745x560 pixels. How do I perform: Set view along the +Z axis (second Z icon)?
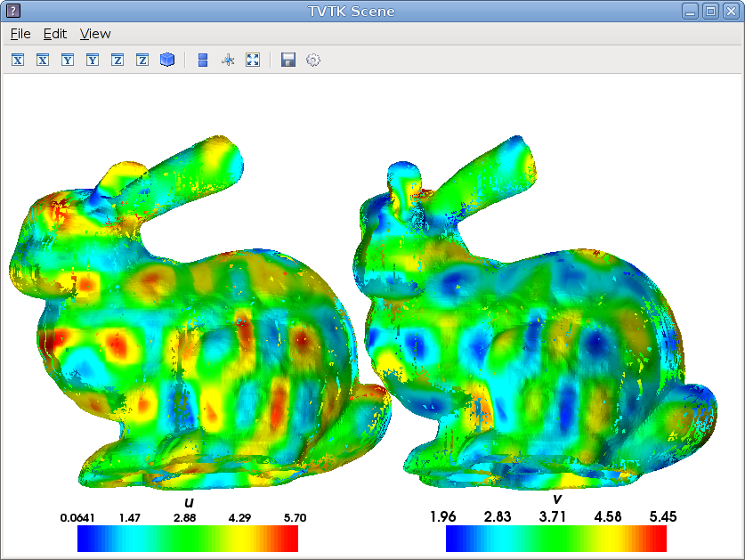coord(142,60)
